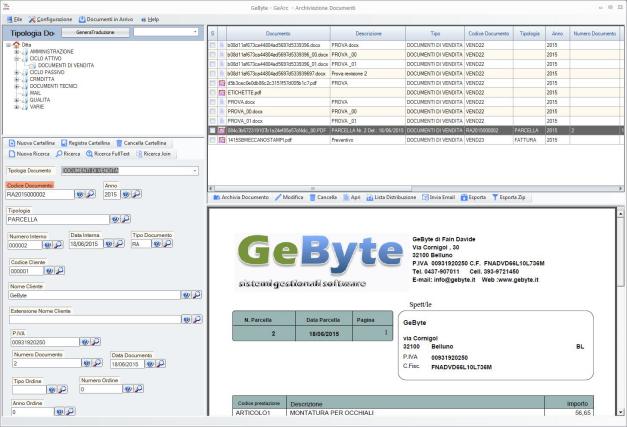The image size is (627, 427).
Task: Click the magnifier beside Tipologia PARCELLA field
Action: pos(126,219)
